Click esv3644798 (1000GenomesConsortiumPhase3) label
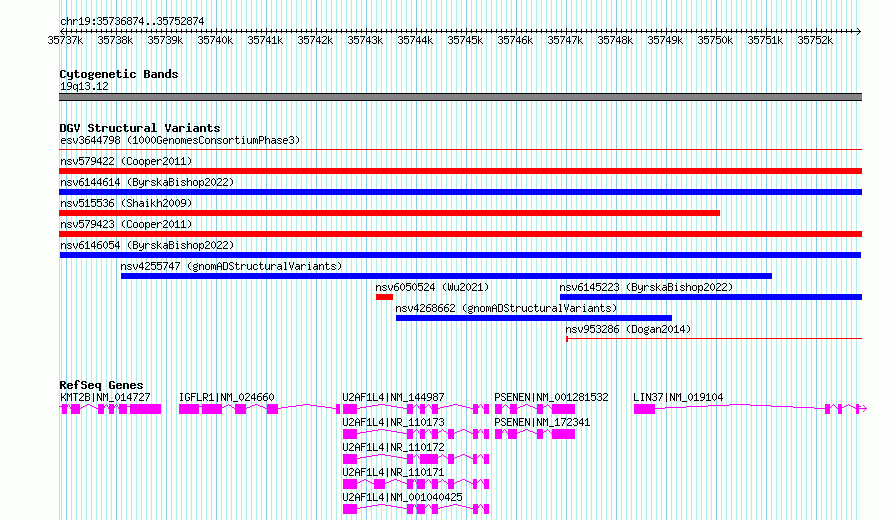The width and height of the screenshot is (890, 520). [x=180, y=140]
